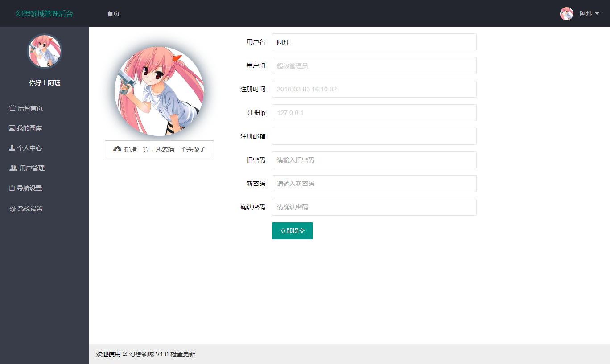Click the clipboard icon beside 导航设置
The image size is (610, 364).
[12, 188]
